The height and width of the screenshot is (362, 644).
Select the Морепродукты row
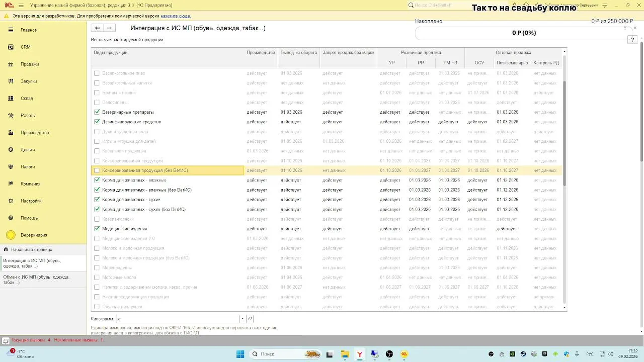point(327,268)
